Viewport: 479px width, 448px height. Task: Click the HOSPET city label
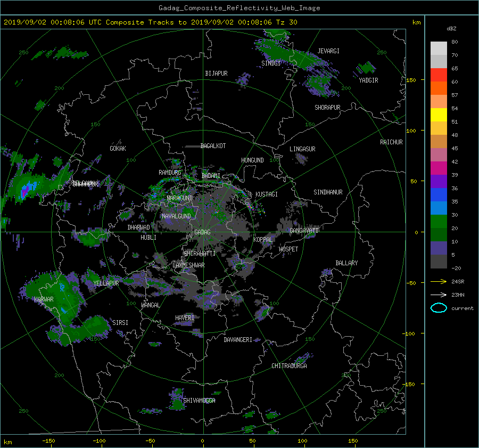[288, 249]
